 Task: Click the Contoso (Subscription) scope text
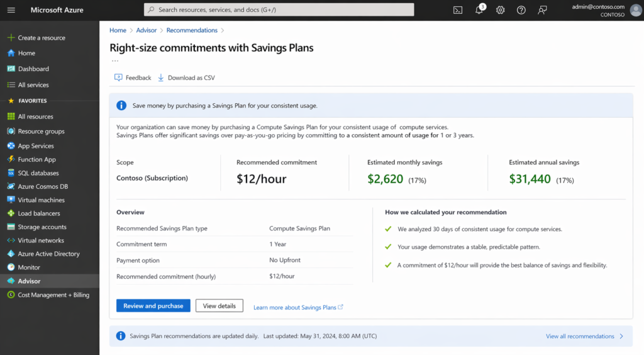152,178
